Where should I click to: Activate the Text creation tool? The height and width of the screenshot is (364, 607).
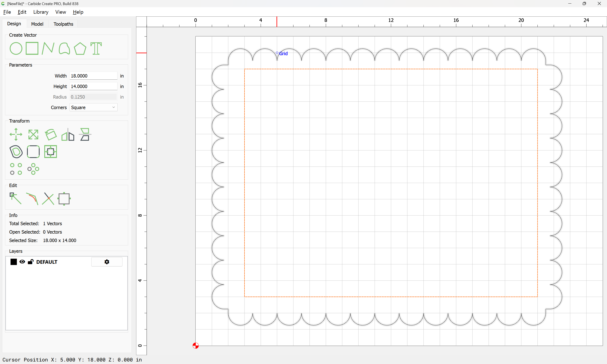tap(96, 48)
